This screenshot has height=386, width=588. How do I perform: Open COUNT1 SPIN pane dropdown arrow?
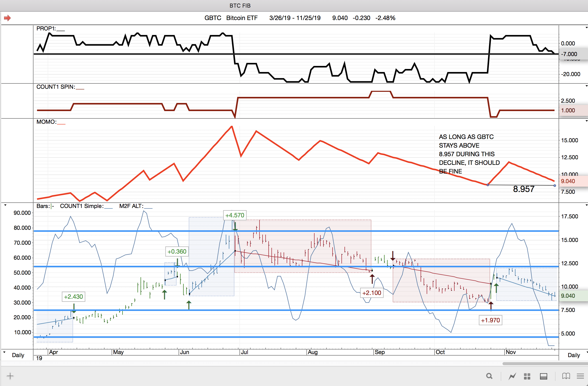coord(586,86)
